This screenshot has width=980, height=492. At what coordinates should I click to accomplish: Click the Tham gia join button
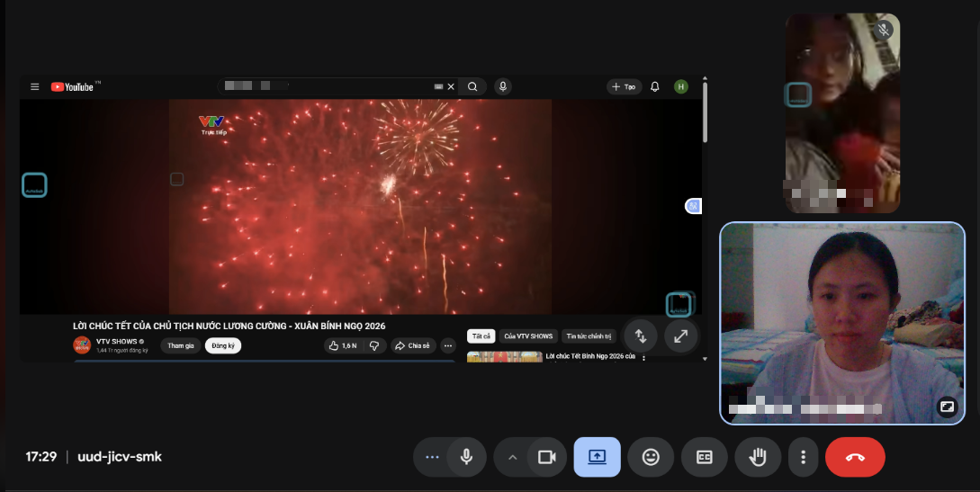coord(181,346)
